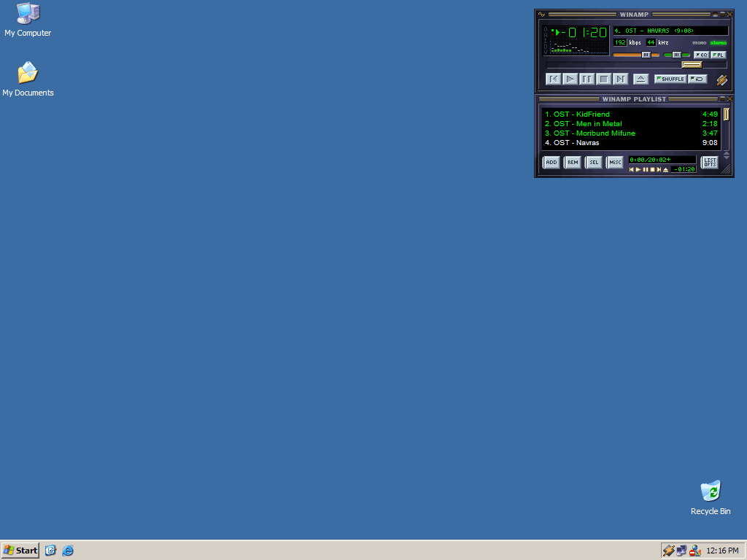The height and width of the screenshot is (560, 747).
Task: Select the My Documents desktop icon
Action: point(28,79)
